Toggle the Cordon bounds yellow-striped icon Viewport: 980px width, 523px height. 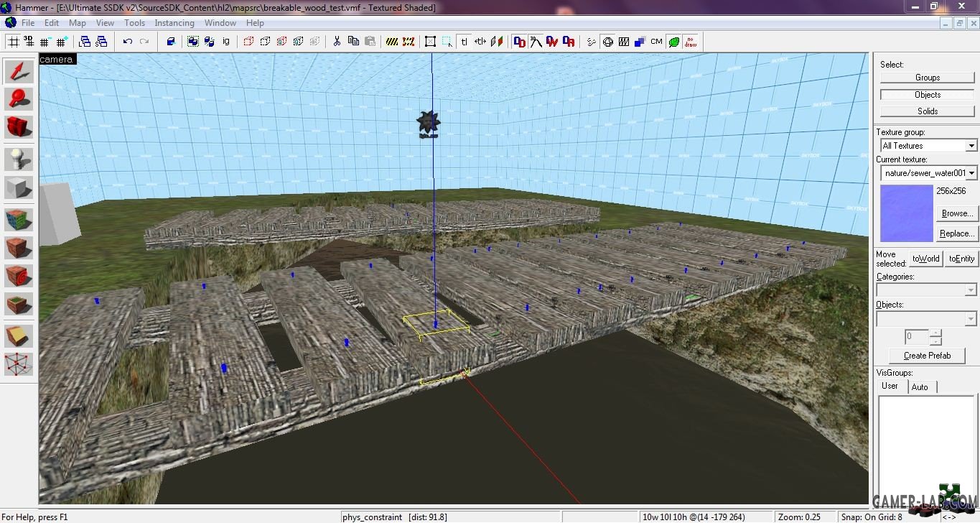tap(392, 42)
